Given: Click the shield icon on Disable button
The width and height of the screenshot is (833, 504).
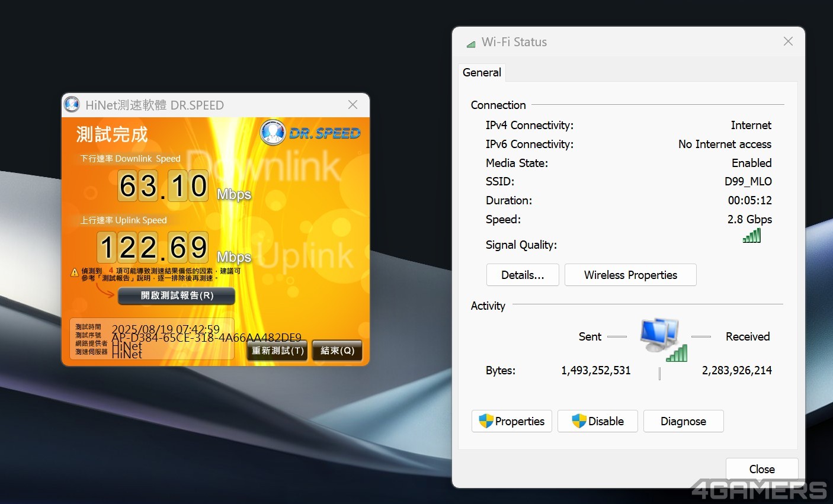Looking at the screenshot, I should point(579,421).
